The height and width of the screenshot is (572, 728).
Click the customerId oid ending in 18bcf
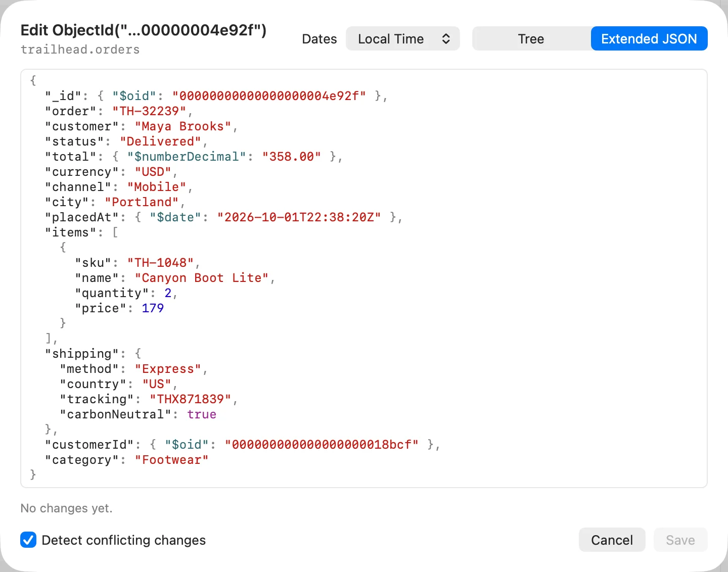pos(322,445)
